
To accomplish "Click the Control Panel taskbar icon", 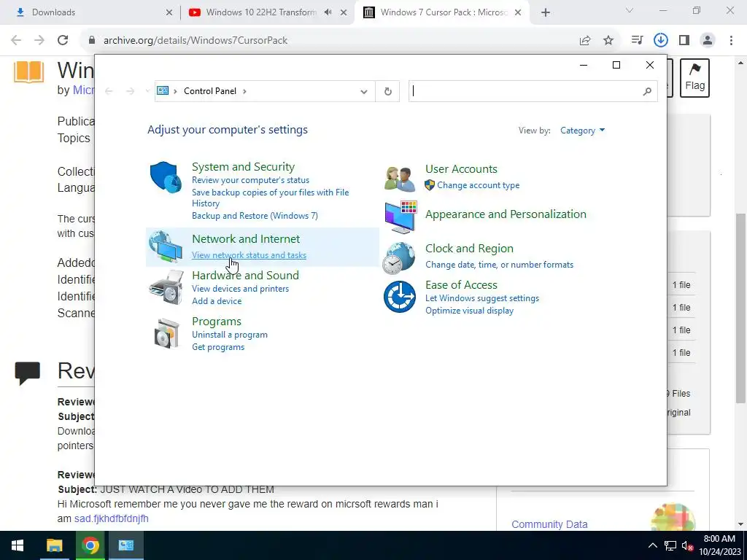I will coord(125,545).
